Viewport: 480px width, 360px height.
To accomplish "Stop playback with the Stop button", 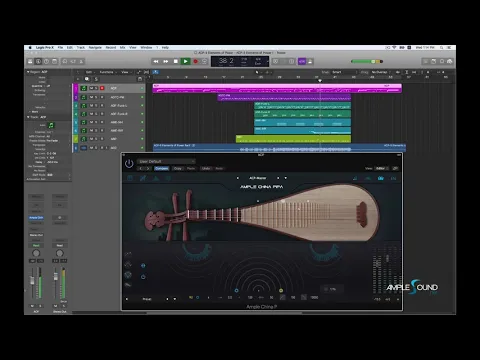I will [176, 61].
